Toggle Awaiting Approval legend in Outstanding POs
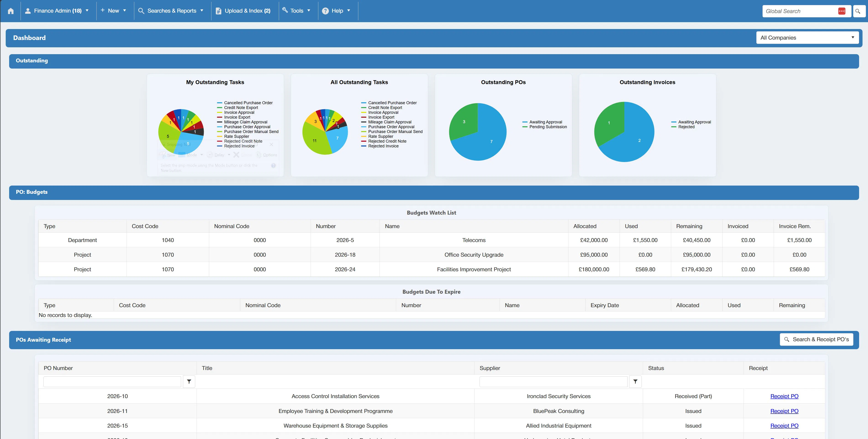The image size is (868, 439). pos(542,122)
